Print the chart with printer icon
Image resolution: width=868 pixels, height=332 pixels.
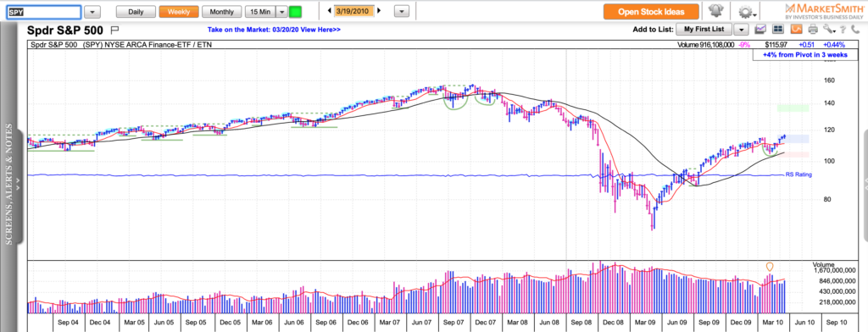click(813, 30)
